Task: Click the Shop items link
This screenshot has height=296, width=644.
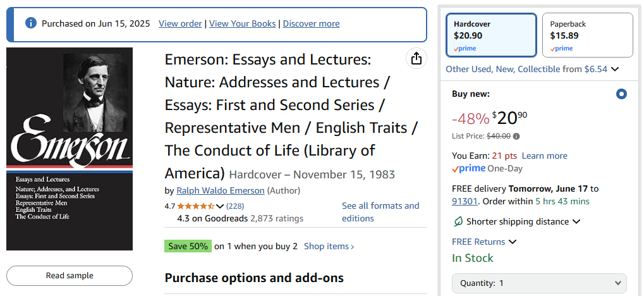Action: 329,246
